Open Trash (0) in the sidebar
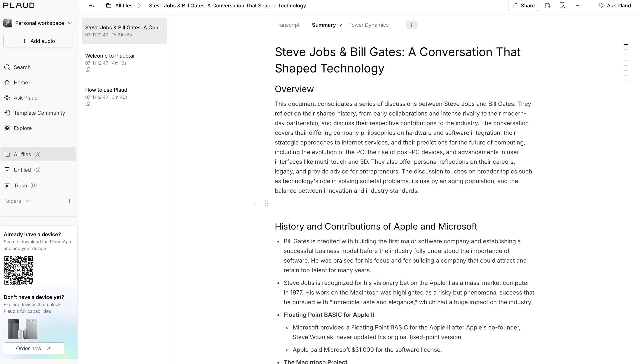Viewport: 640px width, 364px height. click(x=38, y=185)
